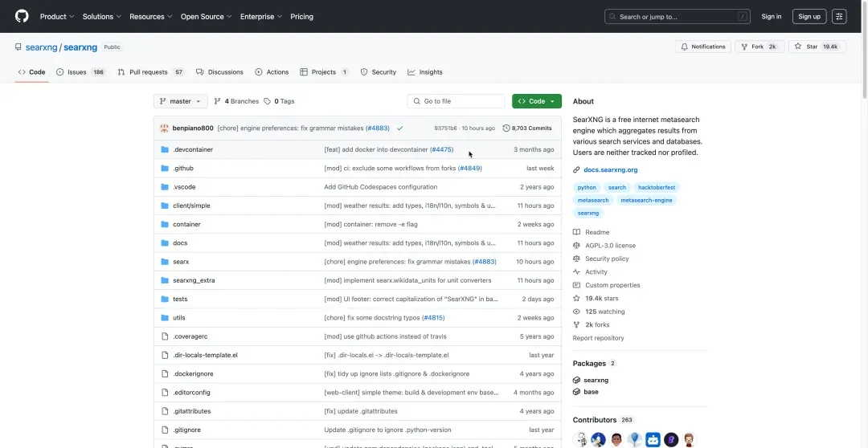Open the client/simple folder
This screenshot has height=448, width=868.
tap(191, 206)
